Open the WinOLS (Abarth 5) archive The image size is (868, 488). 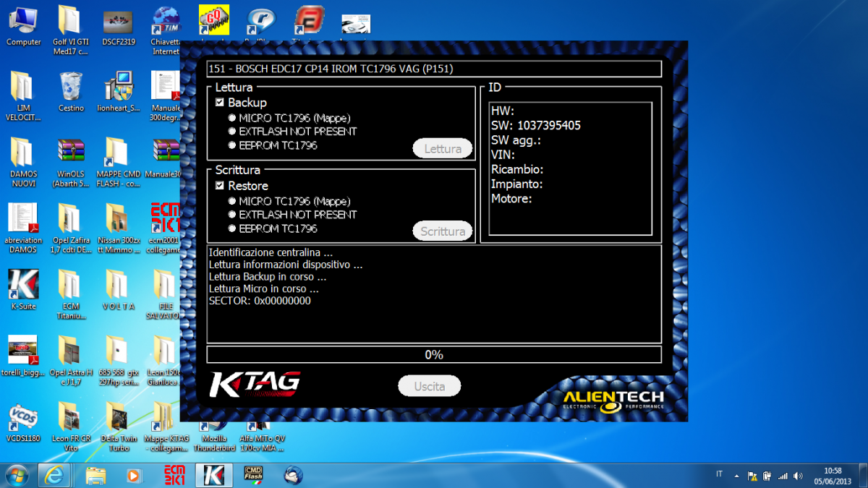71,163
